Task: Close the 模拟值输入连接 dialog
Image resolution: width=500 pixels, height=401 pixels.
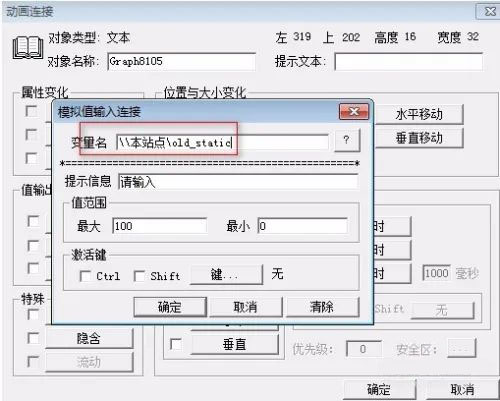Action: pos(354,111)
